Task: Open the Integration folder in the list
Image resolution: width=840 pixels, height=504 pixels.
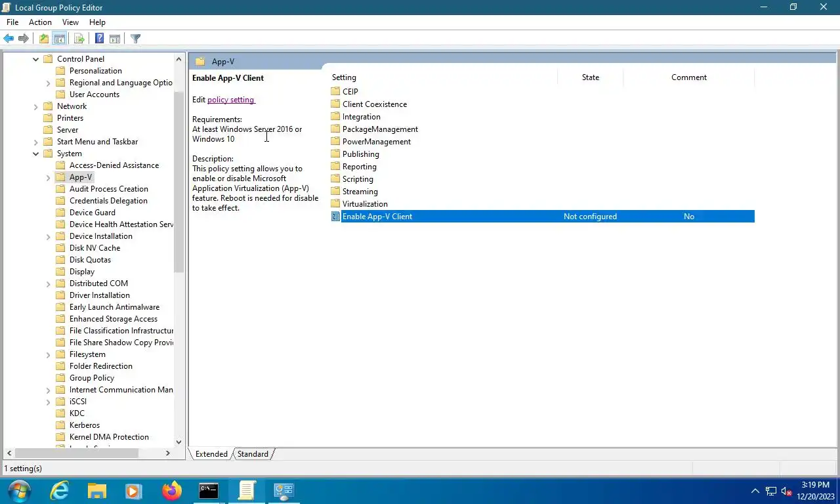Action: (x=356, y=117)
